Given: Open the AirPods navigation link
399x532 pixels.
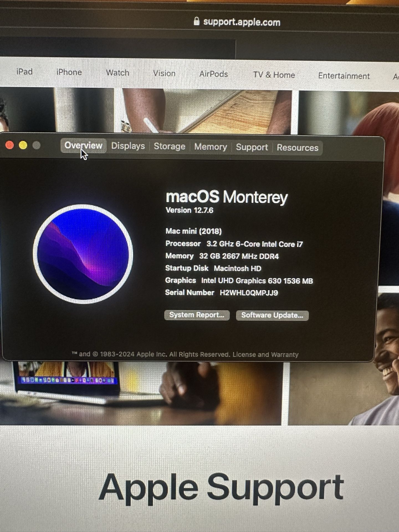Looking at the screenshot, I should click(214, 74).
